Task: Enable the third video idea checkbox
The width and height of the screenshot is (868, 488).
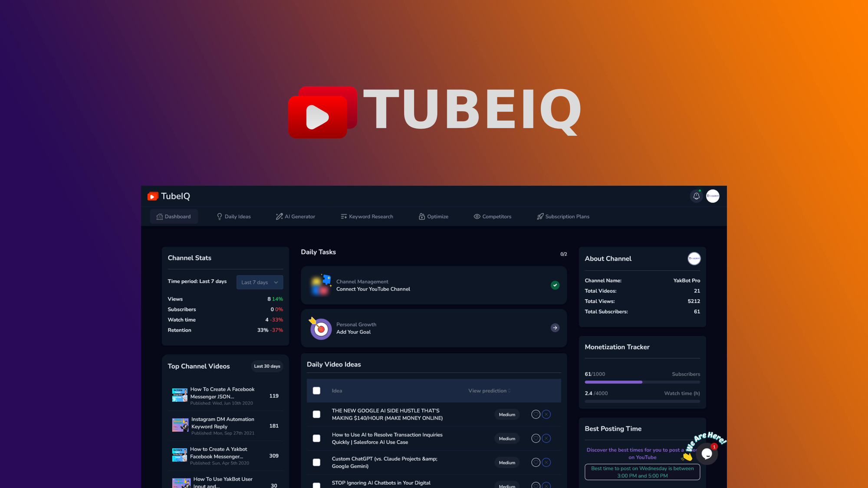Action: pos(316,462)
